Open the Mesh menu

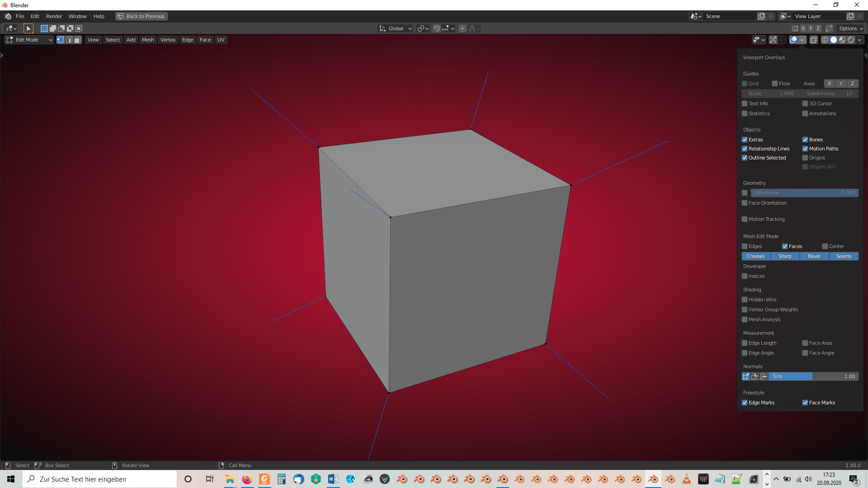148,40
